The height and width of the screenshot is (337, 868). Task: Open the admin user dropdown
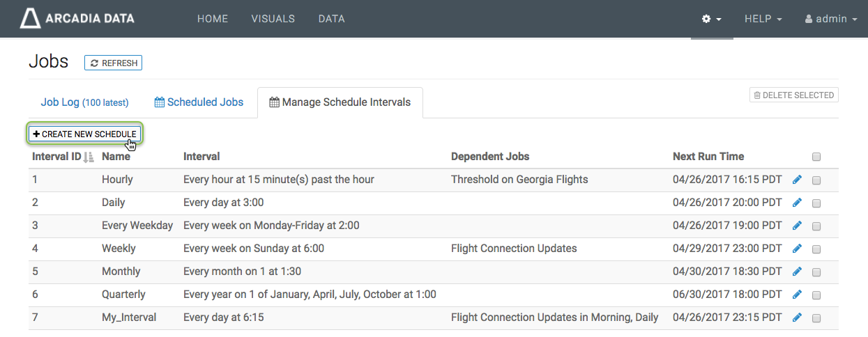click(x=830, y=19)
